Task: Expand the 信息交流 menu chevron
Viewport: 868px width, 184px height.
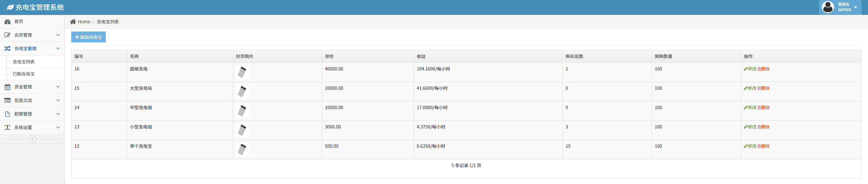Action: pyautogui.click(x=58, y=100)
